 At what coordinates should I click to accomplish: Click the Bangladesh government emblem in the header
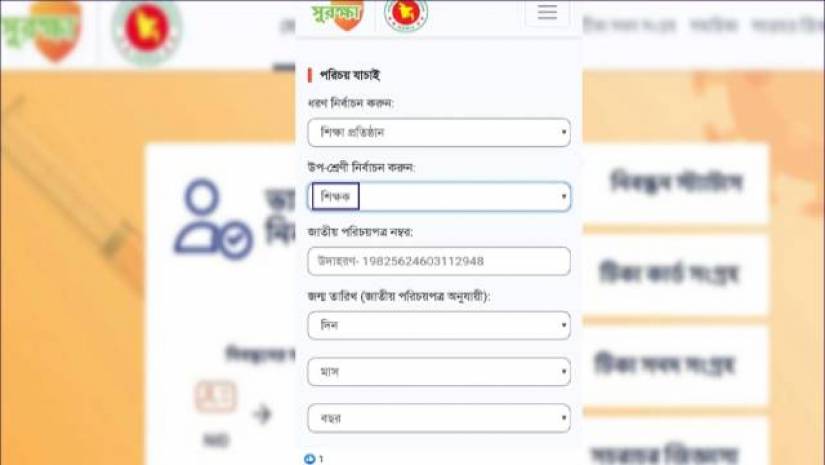[x=406, y=15]
